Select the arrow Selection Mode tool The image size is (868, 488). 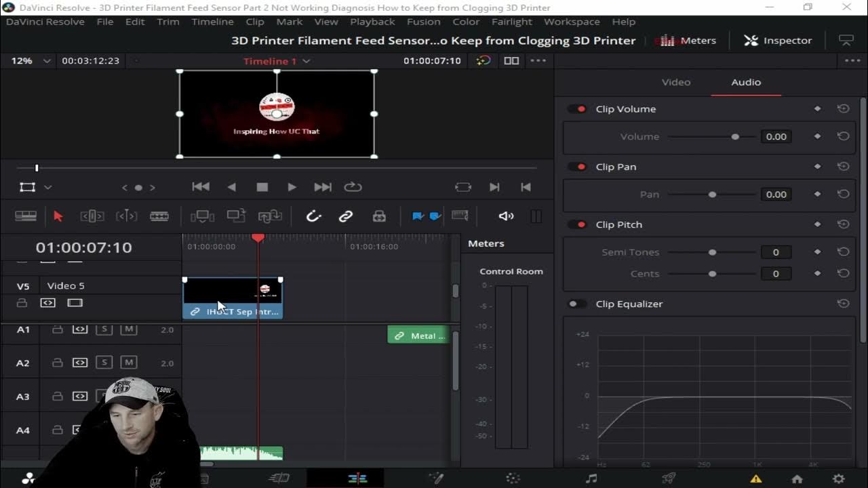click(58, 216)
